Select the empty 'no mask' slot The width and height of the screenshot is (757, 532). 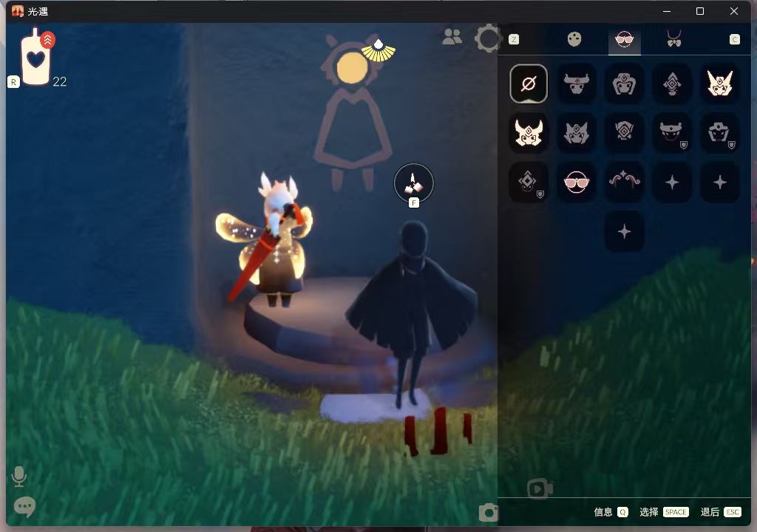click(528, 83)
